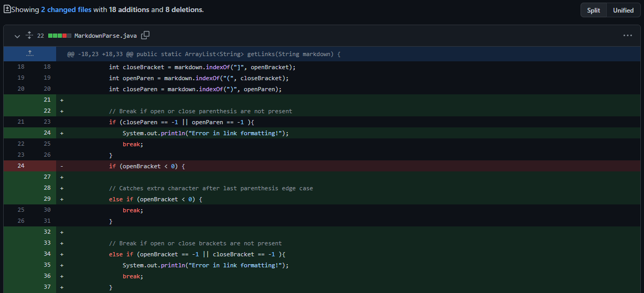Viewport: 644px width, 293px height.
Task: Click the expand-up arrow in hunk header
Action: point(30,54)
